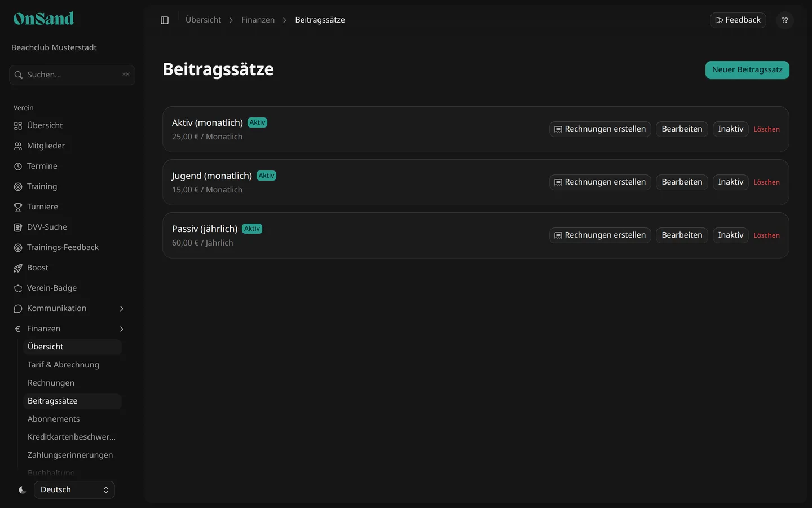Delete the Jugend (monatlich) rate
812x508 pixels.
tap(766, 182)
